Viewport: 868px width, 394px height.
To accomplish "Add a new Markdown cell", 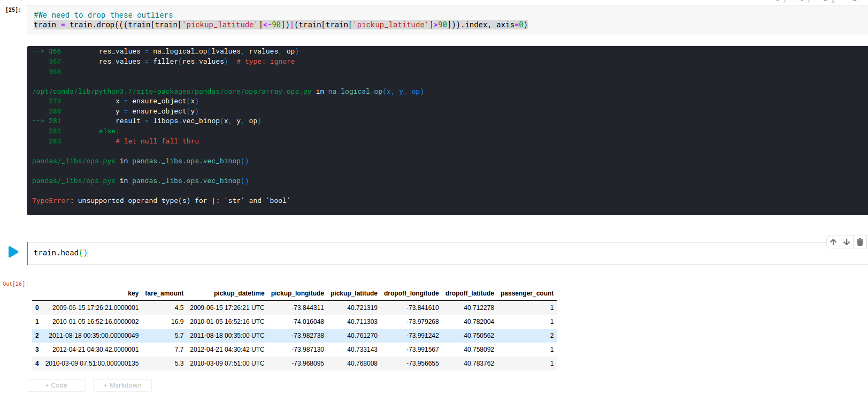I will pyautogui.click(x=122, y=385).
